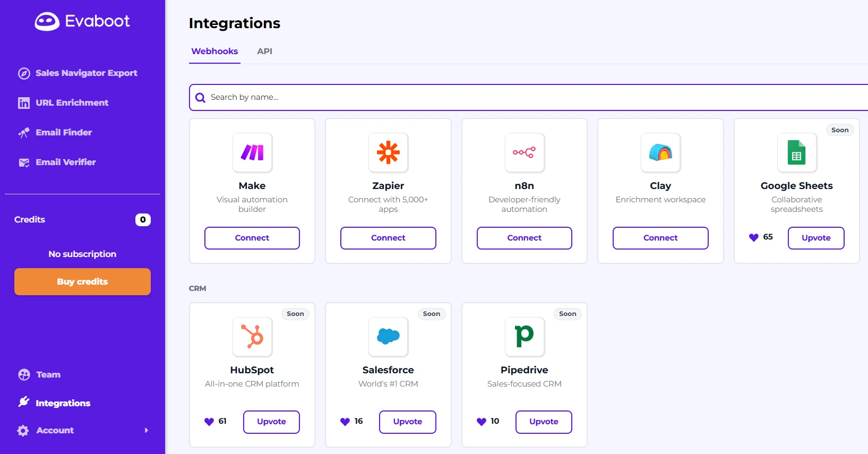
Task: Click the Evaboot robot logo icon
Action: pyautogui.click(x=47, y=21)
